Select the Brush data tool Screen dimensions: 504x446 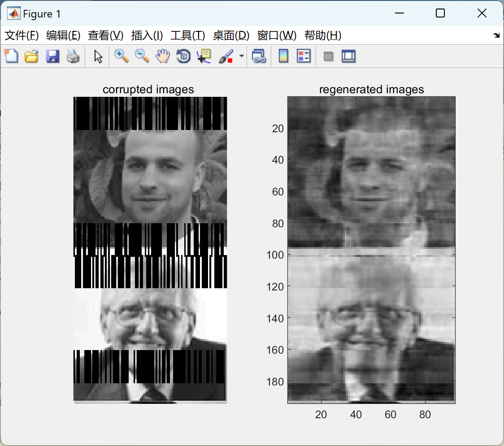(226, 56)
